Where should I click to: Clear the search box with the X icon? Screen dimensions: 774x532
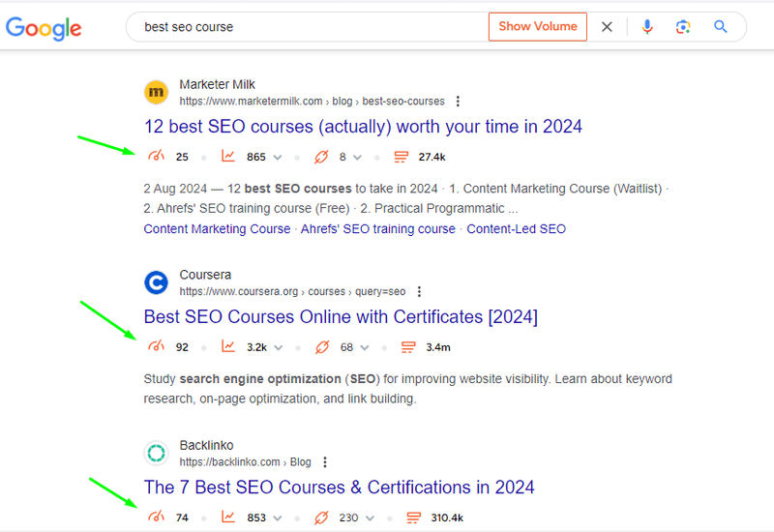tap(607, 27)
